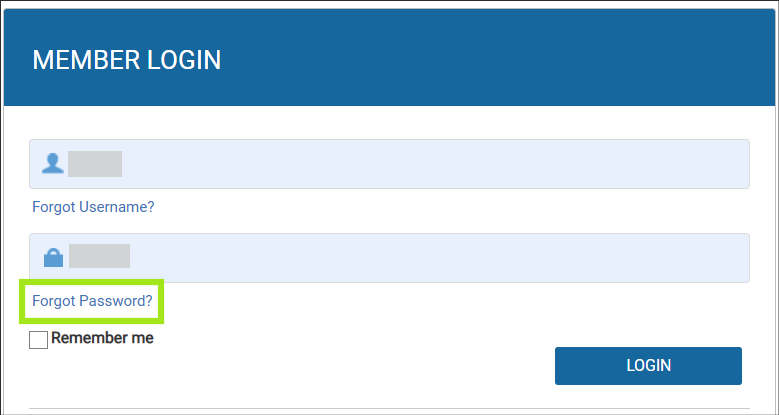Select the green-highlighted Forgot Password link
The width and height of the screenshot is (779, 415).
click(x=91, y=301)
